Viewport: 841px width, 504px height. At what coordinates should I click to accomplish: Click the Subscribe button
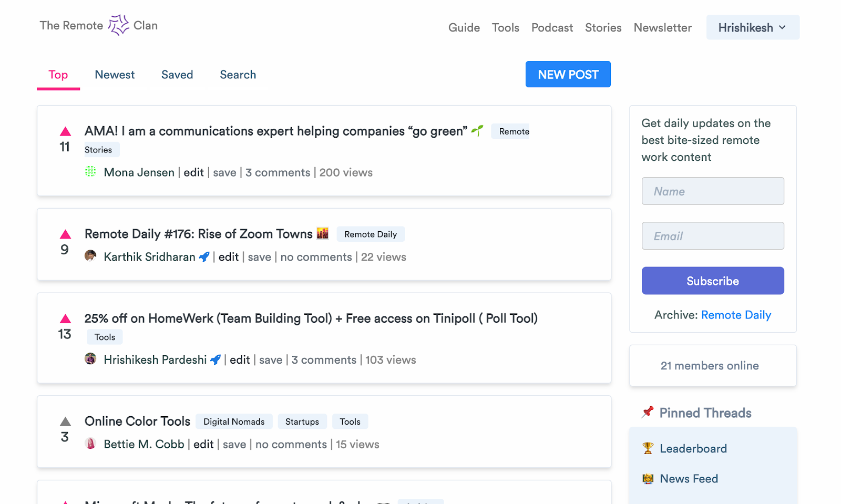pyautogui.click(x=713, y=281)
